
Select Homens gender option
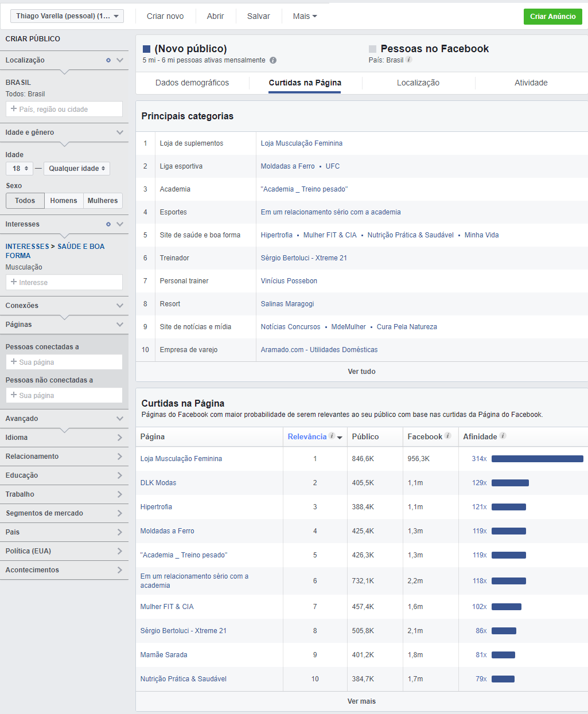(63, 201)
